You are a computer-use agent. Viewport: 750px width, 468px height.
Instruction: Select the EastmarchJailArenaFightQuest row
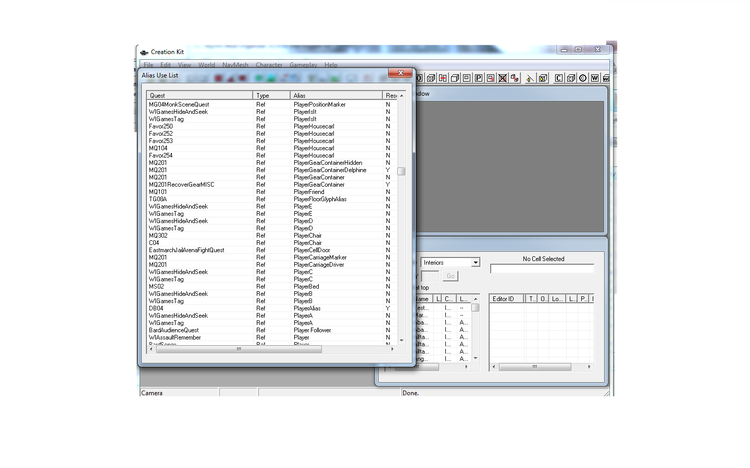271,250
